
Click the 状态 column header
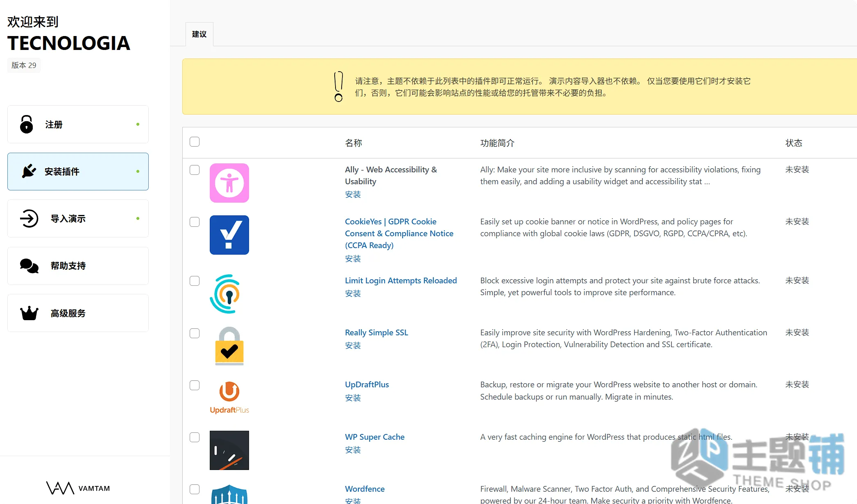(x=794, y=143)
